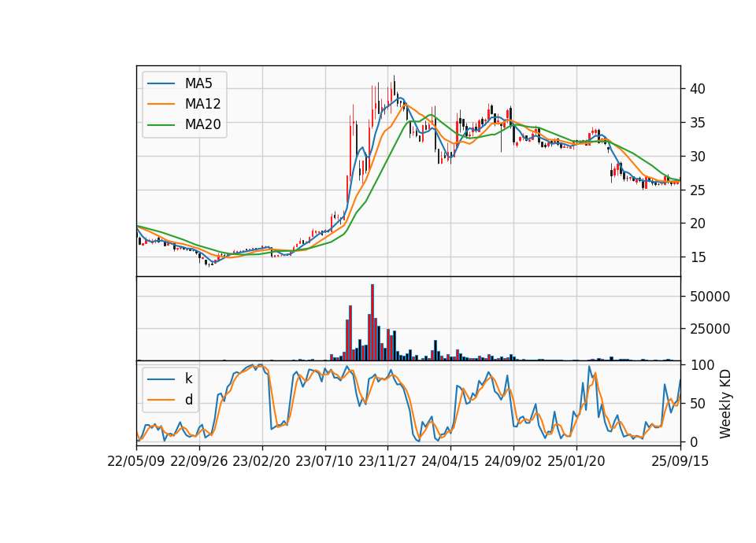Click the 23/07/10 date axis label
Screen dimensions: 756x543
pyautogui.click(x=324, y=461)
